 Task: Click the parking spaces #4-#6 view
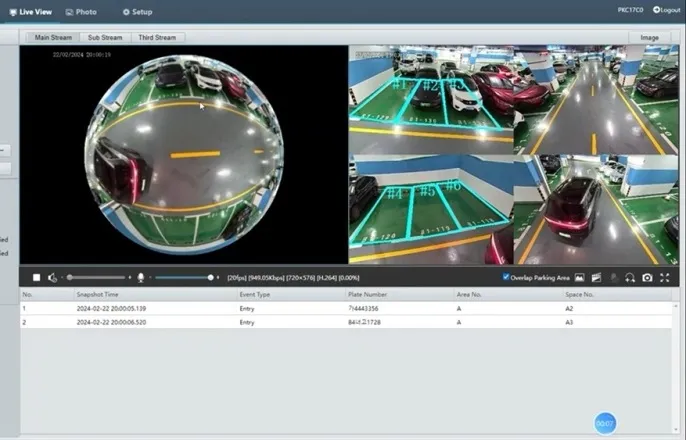pos(431,209)
